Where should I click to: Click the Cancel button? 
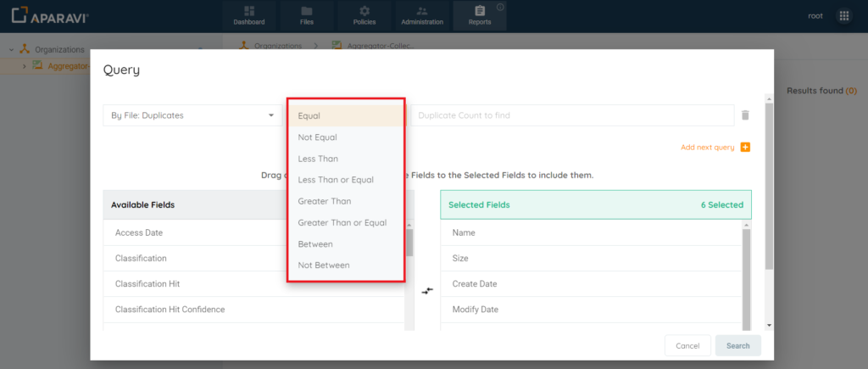tap(687, 346)
